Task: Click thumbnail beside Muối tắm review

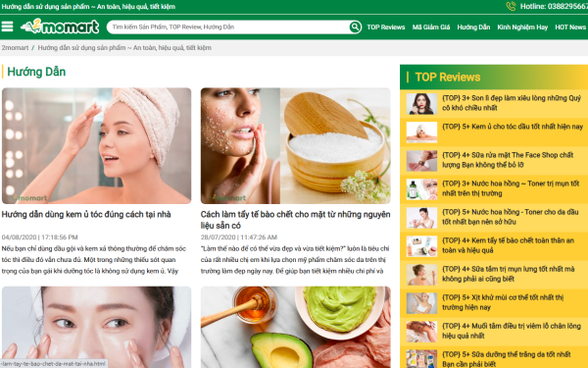Action: click(x=421, y=332)
